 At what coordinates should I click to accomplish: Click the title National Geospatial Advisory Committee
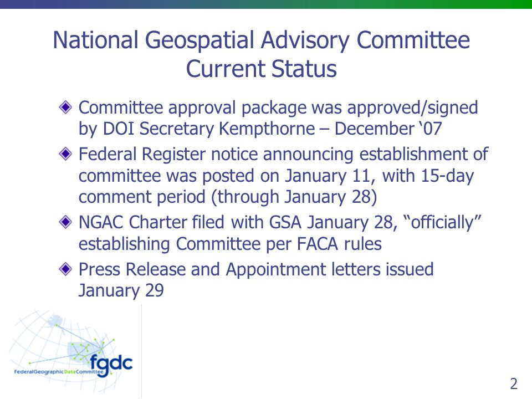(x=261, y=40)
